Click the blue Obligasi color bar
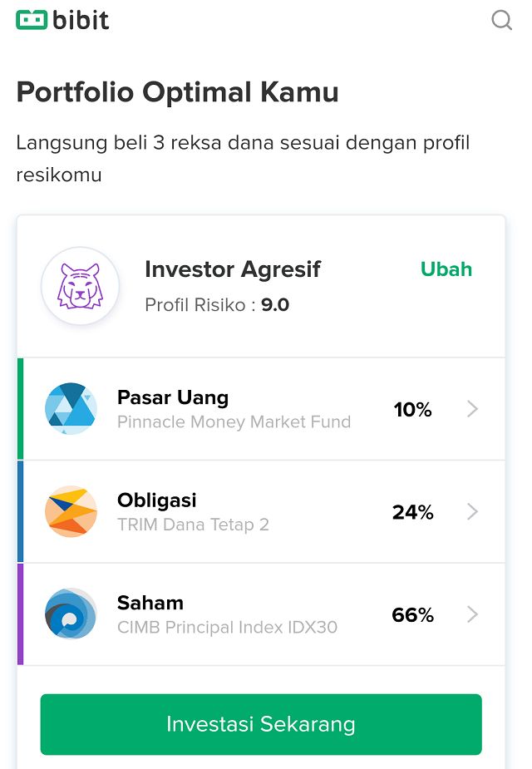 pyautogui.click(x=20, y=512)
